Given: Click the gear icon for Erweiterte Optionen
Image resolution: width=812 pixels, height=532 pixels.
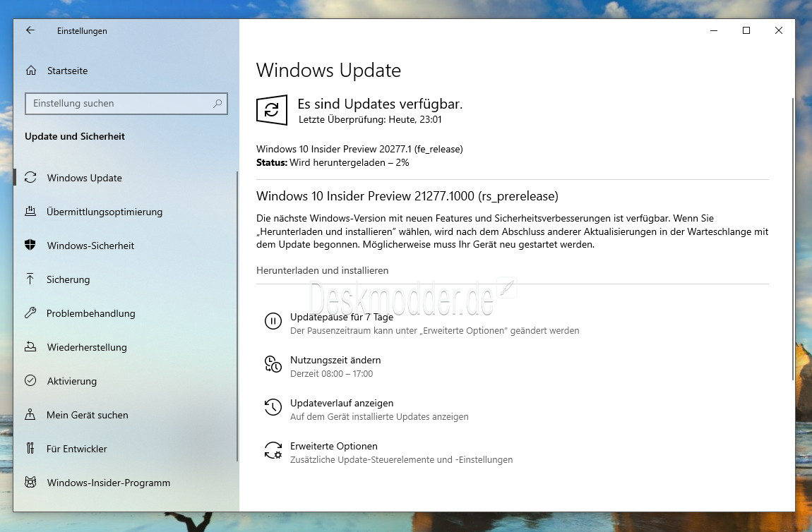Looking at the screenshot, I should [x=273, y=450].
